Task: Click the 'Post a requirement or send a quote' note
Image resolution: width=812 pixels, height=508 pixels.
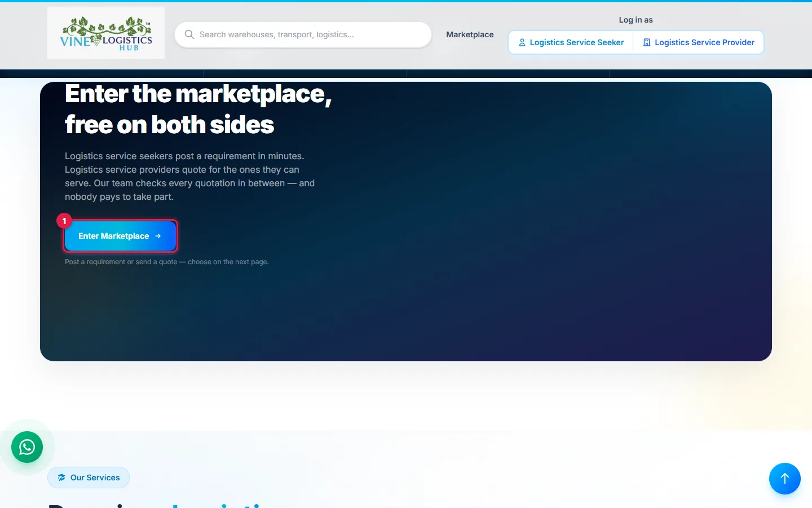Action: coord(166,262)
